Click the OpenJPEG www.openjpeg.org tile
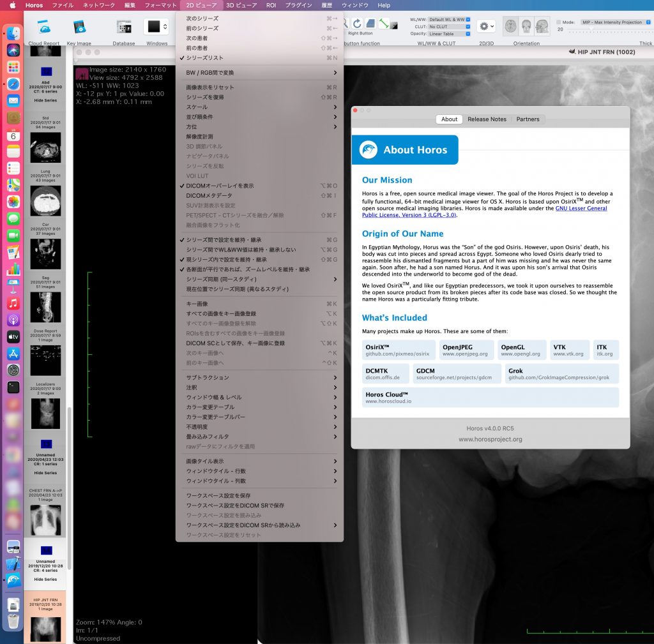 (466, 350)
